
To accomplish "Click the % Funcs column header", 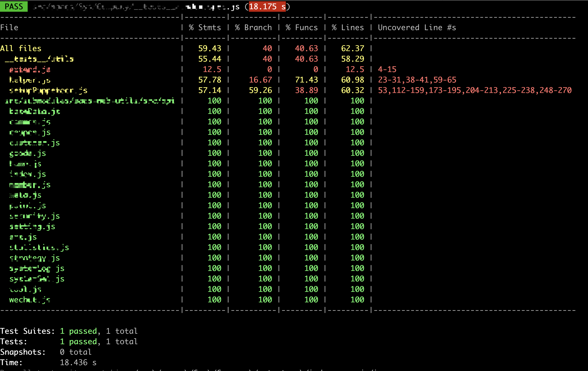I will [x=302, y=28].
